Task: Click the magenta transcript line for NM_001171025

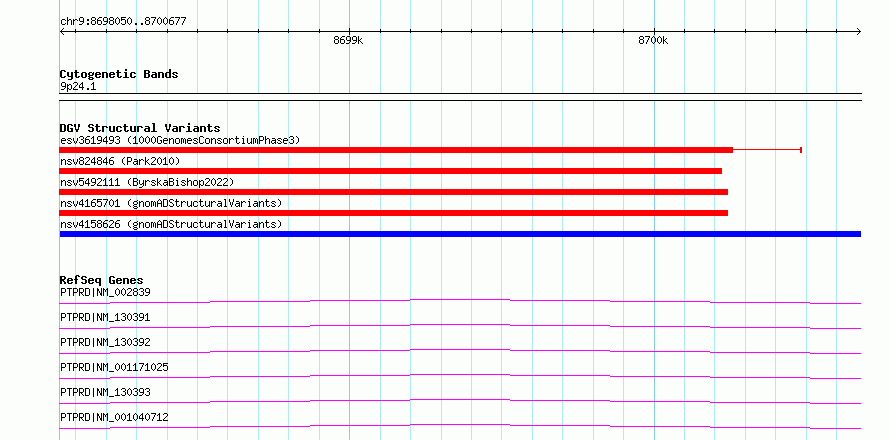Action: (x=460, y=376)
